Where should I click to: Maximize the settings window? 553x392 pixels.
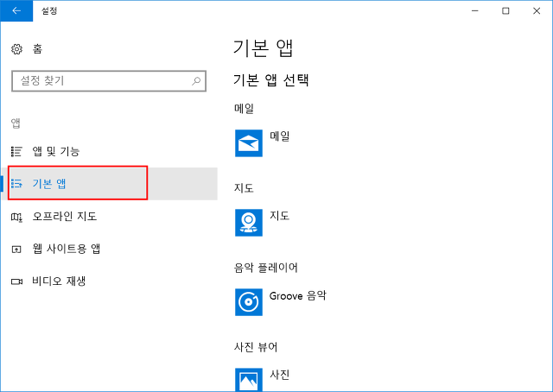point(505,11)
